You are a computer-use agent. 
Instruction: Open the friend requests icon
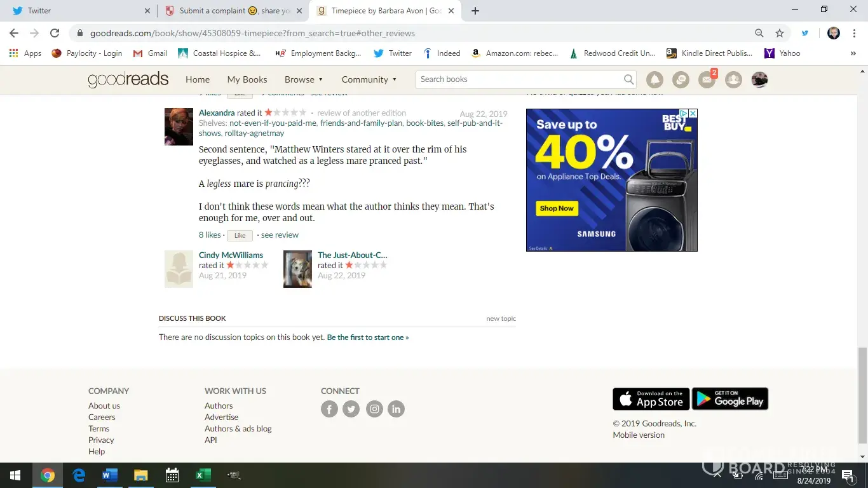[x=733, y=79]
